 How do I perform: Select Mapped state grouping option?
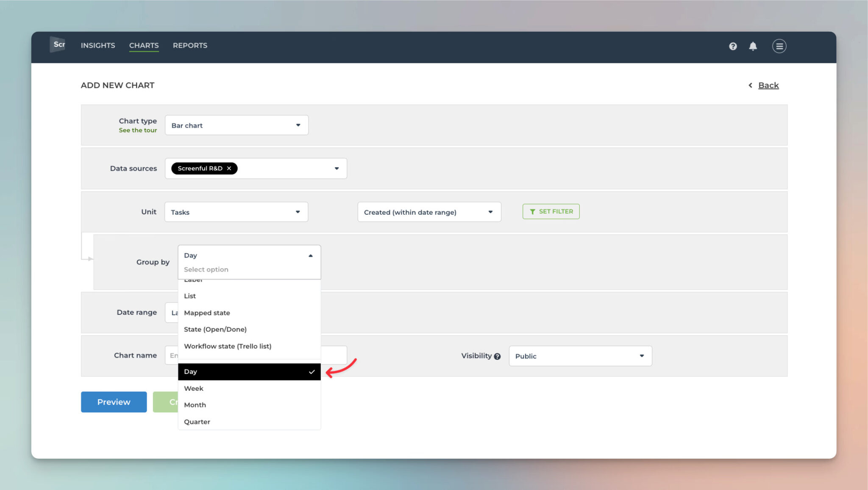click(x=207, y=312)
